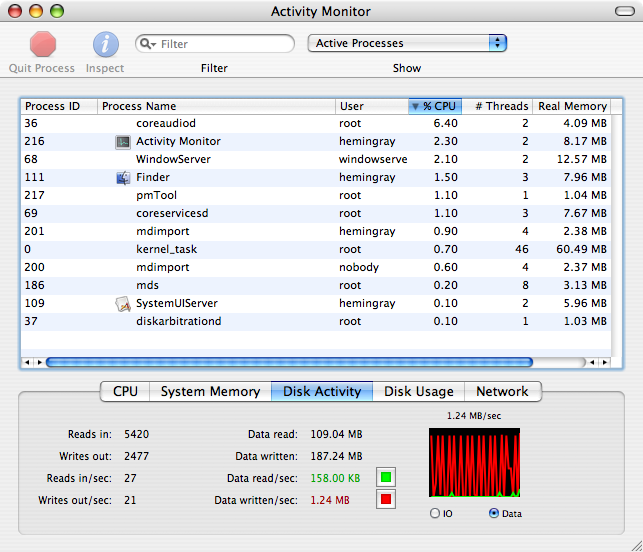Open the Active Processes show dropdown

coord(407,43)
